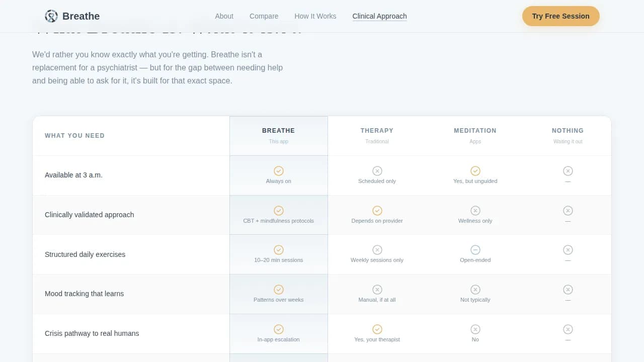
Task: Click Meditation column X icon in 'Crisis pathway to real humans' row
Action: click(x=475, y=329)
